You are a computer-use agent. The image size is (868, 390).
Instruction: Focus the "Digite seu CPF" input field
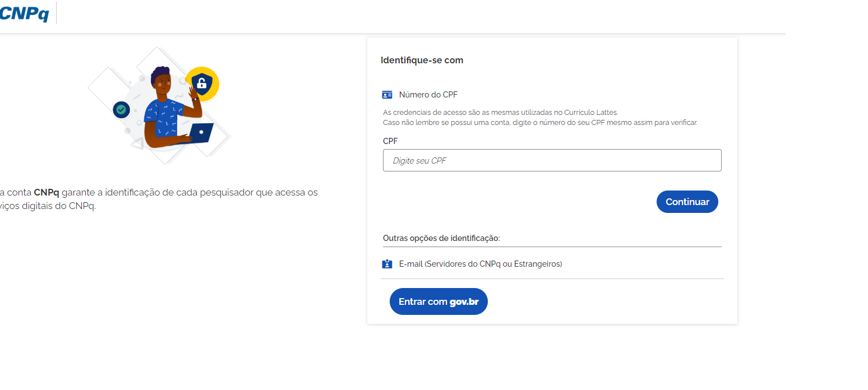(x=552, y=160)
